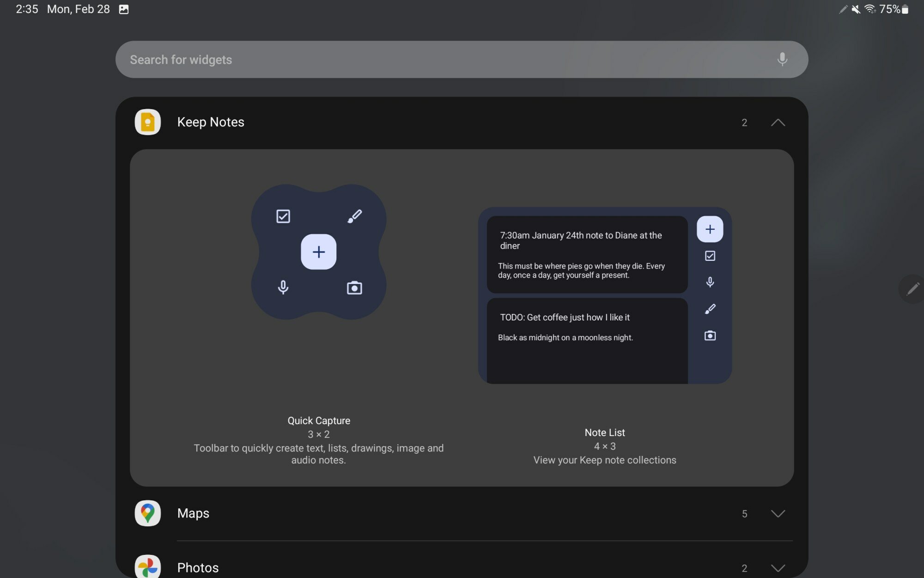This screenshot has width=924, height=578.
Task: Tap brush icon in Quick Capture widget
Action: [x=354, y=216]
